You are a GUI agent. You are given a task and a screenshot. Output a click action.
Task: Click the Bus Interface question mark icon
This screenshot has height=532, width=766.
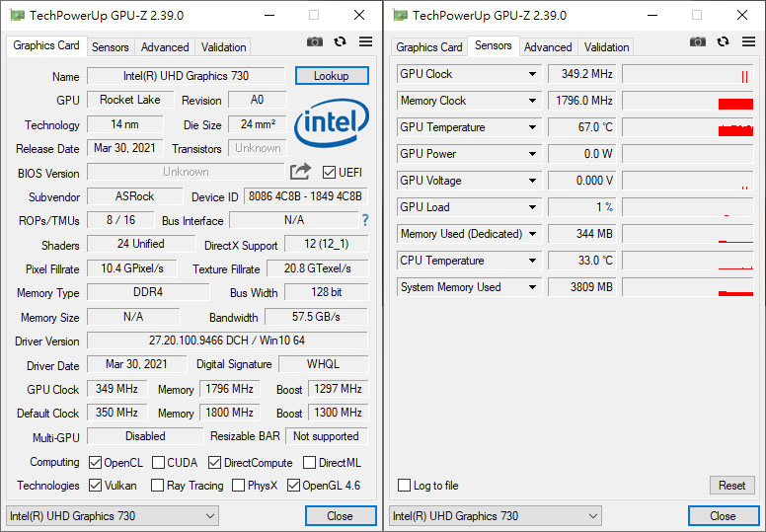(x=365, y=220)
